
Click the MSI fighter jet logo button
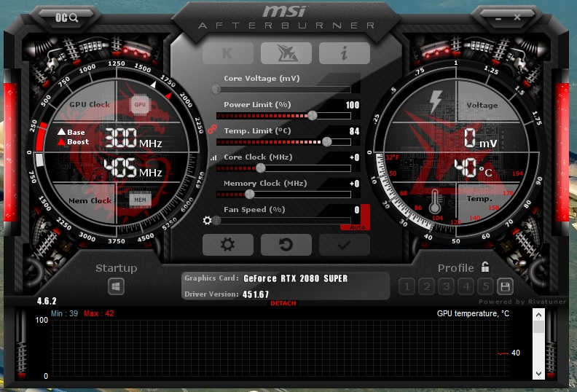point(286,53)
